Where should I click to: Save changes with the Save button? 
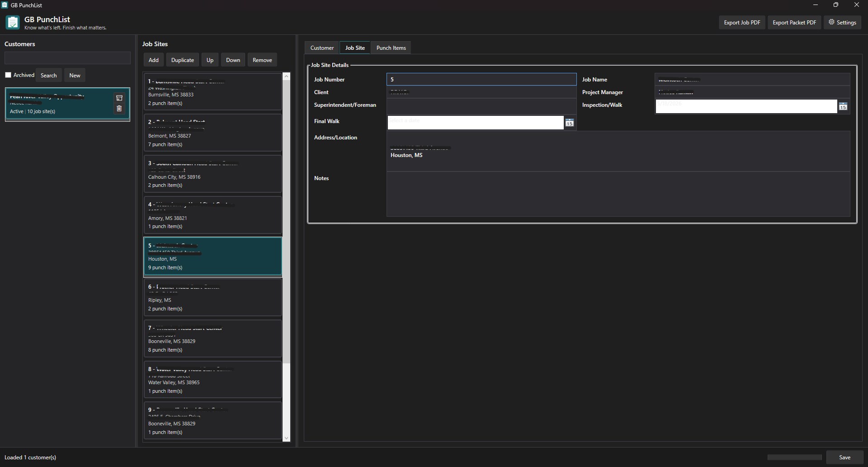tap(845, 457)
